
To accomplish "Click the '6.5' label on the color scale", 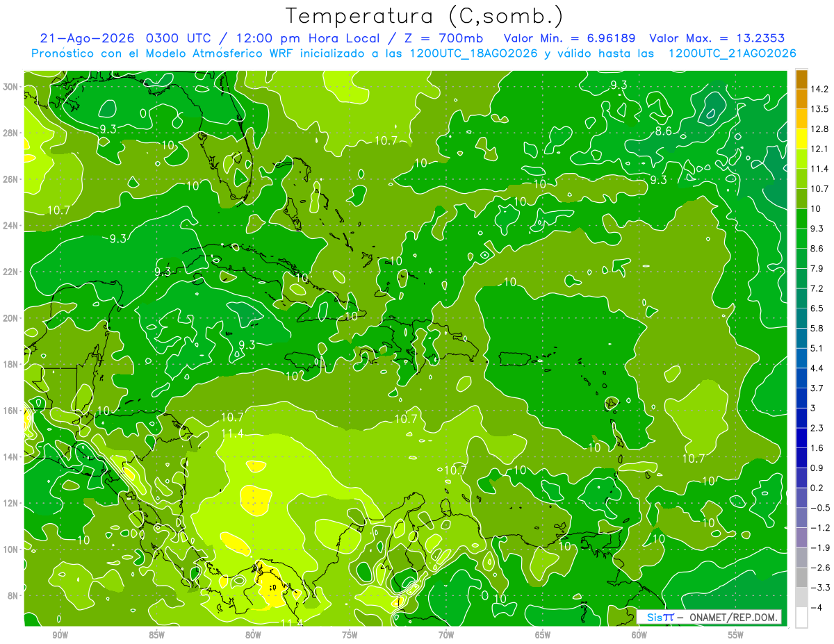I will click(817, 308).
